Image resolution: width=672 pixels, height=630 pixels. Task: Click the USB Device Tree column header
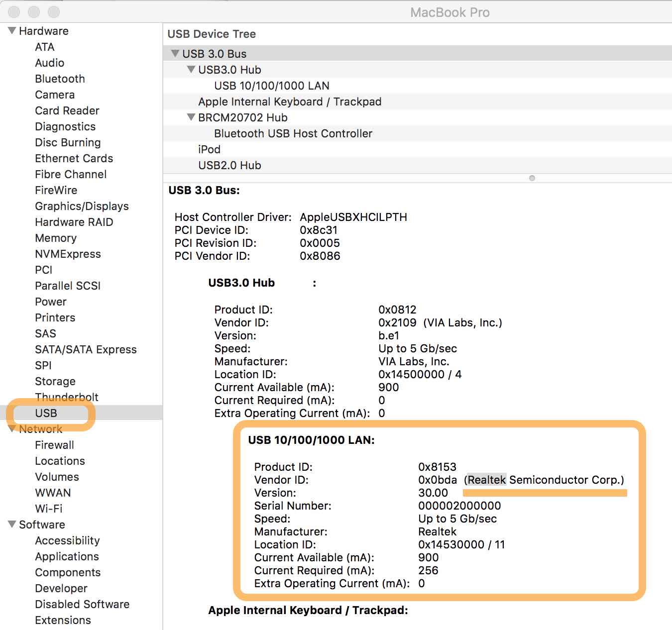212,34
